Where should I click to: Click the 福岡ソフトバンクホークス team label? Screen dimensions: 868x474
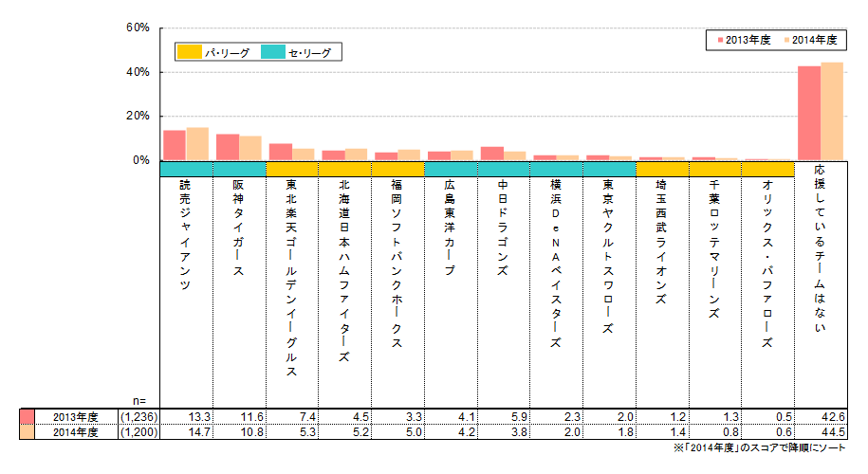pos(397,264)
